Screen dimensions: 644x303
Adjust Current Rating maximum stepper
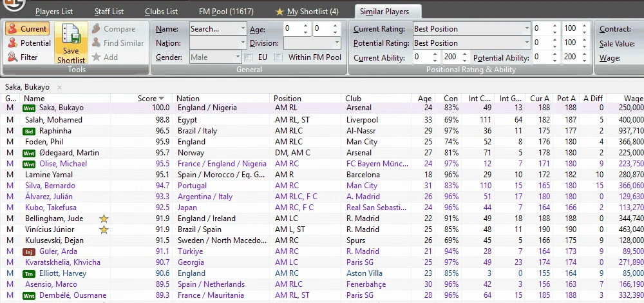point(585,29)
